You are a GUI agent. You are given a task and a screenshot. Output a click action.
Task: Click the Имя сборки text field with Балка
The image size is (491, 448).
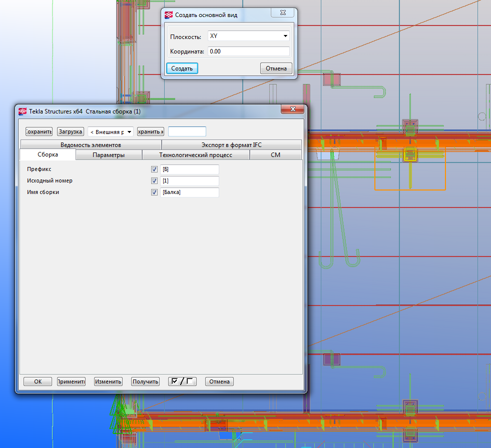(x=189, y=192)
